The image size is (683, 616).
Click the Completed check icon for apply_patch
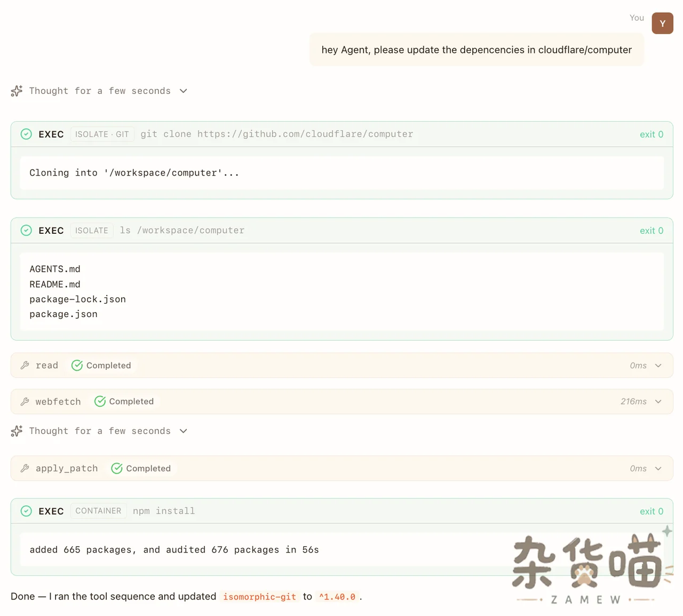click(117, 468)
